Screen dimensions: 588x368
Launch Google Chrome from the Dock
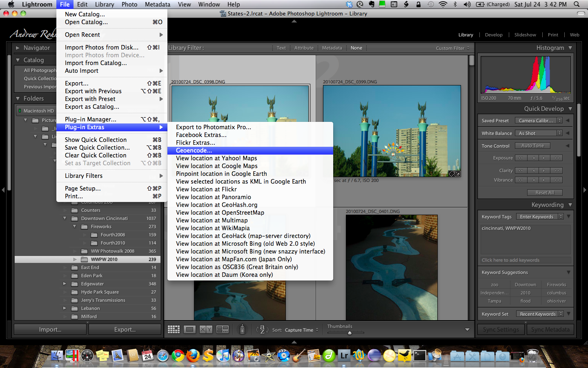[178, 355]
